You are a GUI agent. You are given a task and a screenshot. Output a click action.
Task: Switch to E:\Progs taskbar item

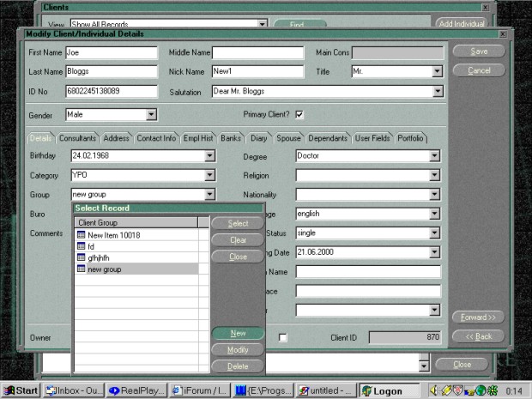[x=263, y=390]
